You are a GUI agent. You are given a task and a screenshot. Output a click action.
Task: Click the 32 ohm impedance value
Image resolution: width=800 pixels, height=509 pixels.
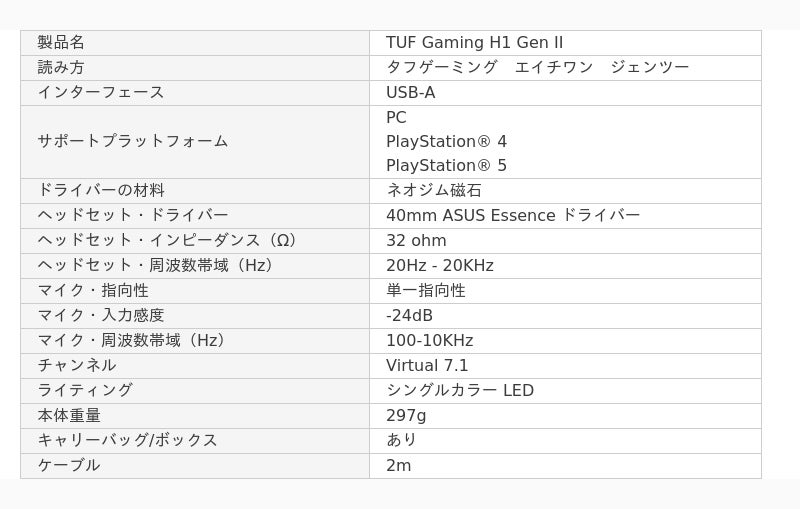416,241
